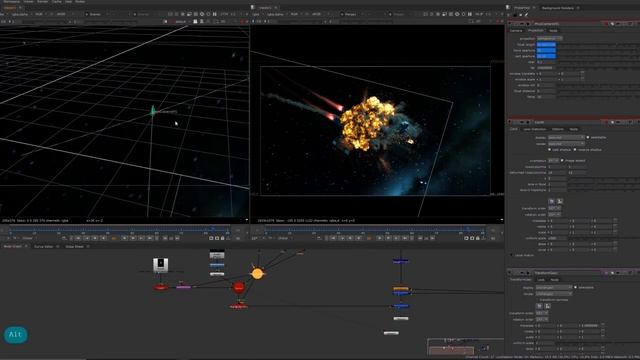Click the vert aperture input field

[x=546, y=56]
